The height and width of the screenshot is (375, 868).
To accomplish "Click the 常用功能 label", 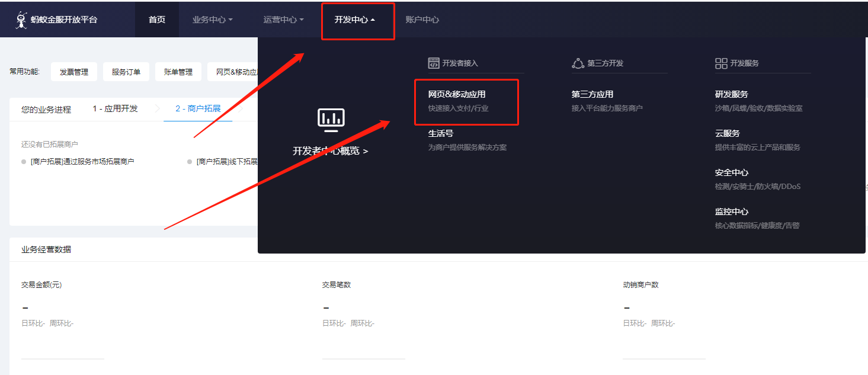I will pos(25,72).
